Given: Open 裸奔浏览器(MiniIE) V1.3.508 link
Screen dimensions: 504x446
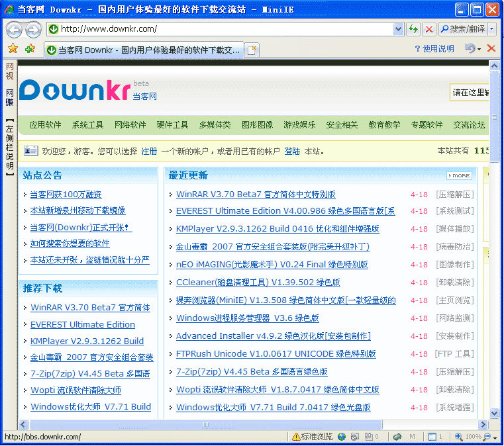Looking at the screenshot, I should (x=286, y=300).
